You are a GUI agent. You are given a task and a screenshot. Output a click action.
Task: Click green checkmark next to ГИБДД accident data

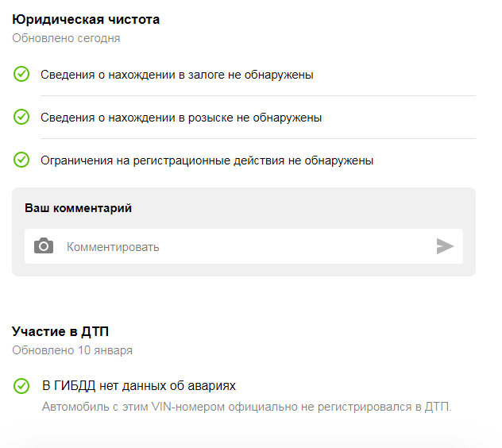pyautogui.click(x=21, y=386)
